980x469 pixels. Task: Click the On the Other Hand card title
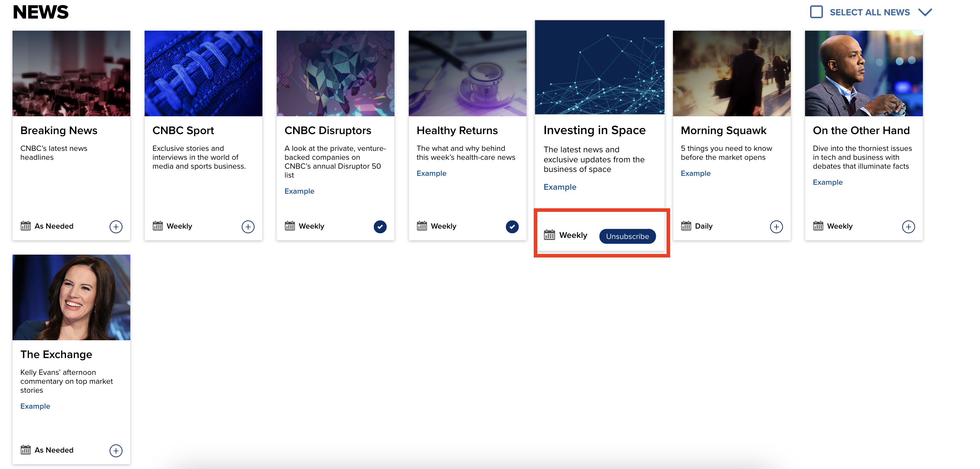[861, 131]
